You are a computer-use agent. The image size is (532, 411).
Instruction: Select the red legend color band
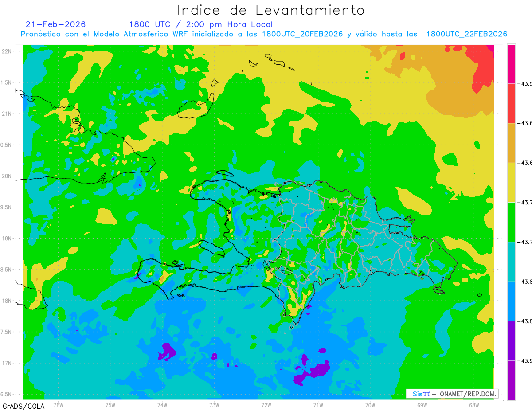(x=511, y=103)
